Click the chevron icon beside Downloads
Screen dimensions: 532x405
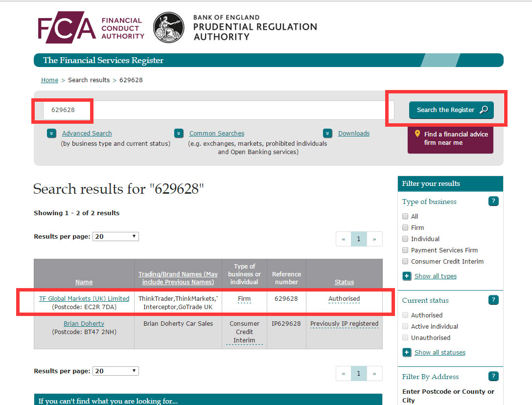coord(327,134)
